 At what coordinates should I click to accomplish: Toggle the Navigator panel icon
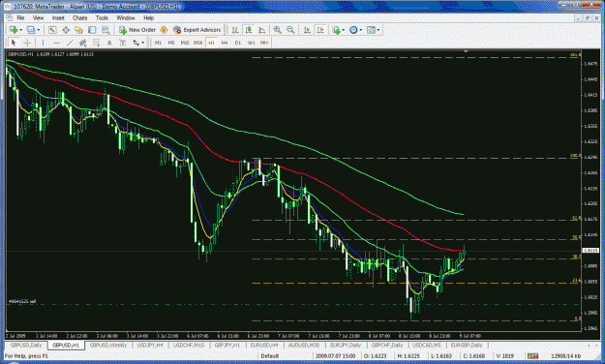click(78, 30)
